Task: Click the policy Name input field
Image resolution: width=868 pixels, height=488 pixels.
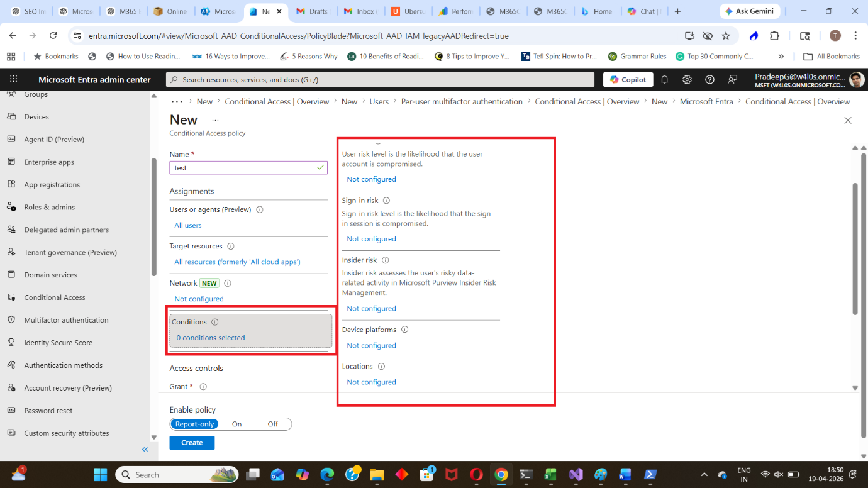Action: tap(248, 168)
